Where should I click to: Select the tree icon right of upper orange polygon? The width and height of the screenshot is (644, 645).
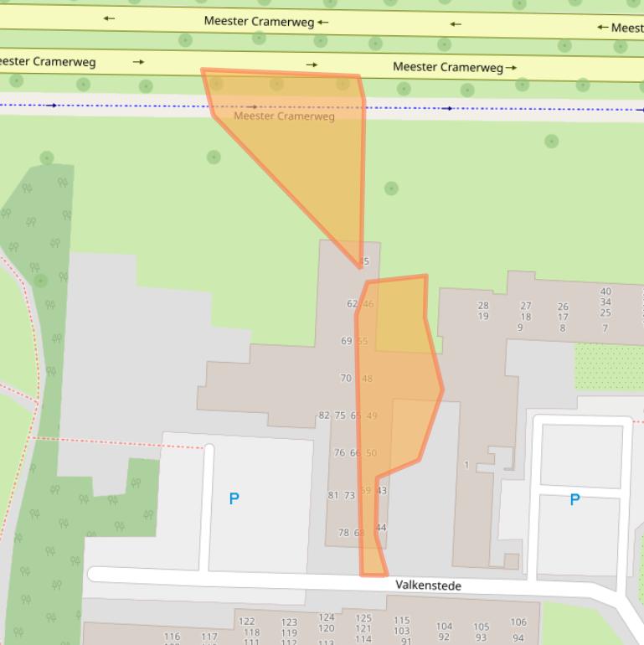tap(391, 188)
